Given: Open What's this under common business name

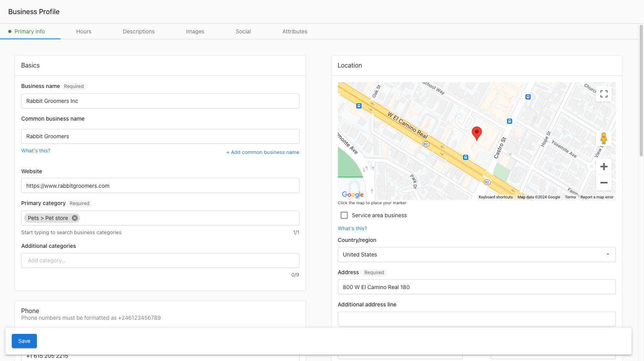Looking at the screenshot, I should (36, 151).
